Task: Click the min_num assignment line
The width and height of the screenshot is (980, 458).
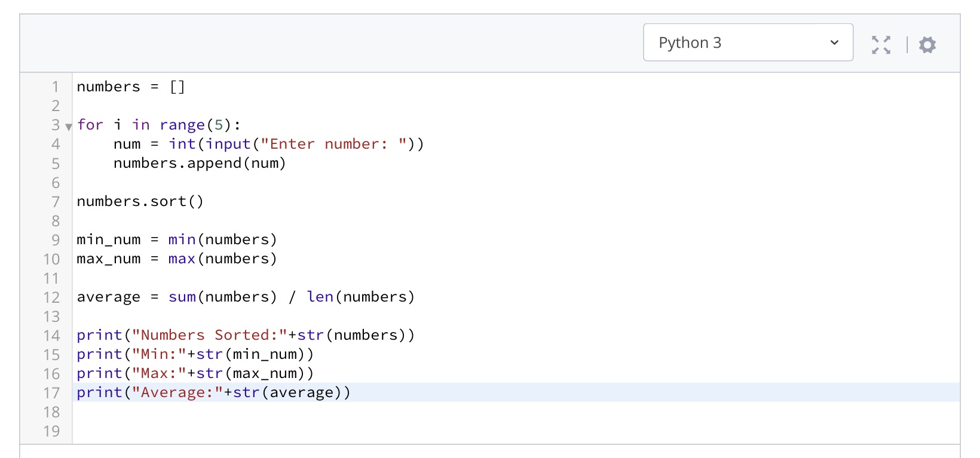Action: [x=177, y=239]
